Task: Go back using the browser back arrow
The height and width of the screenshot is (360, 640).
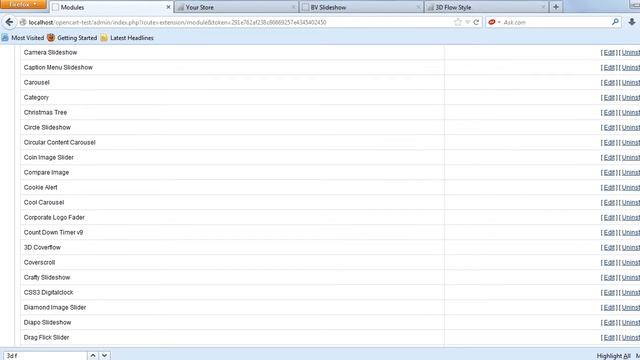Action: 9,22
